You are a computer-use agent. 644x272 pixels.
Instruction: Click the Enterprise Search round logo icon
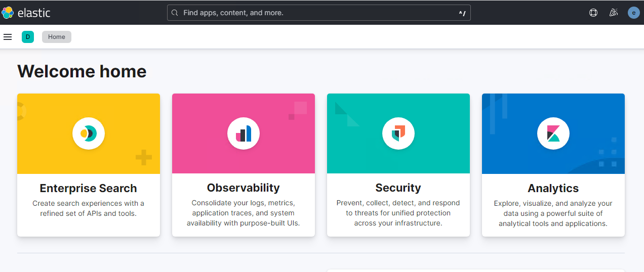point(89,133)
